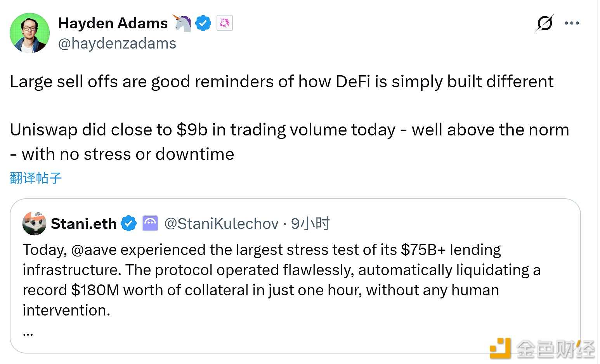Screen dimensions: 600x364
Task: Open the Stani.eth display name
Action: pos(83,224)
